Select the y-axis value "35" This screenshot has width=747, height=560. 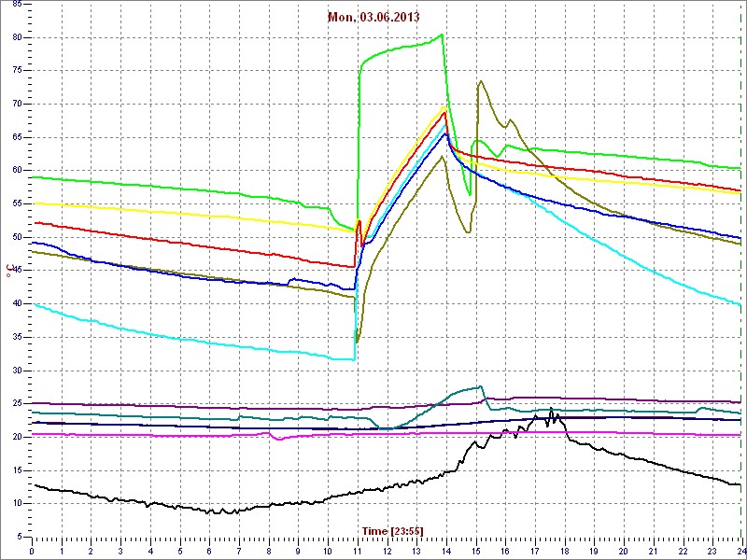[17, 337]
